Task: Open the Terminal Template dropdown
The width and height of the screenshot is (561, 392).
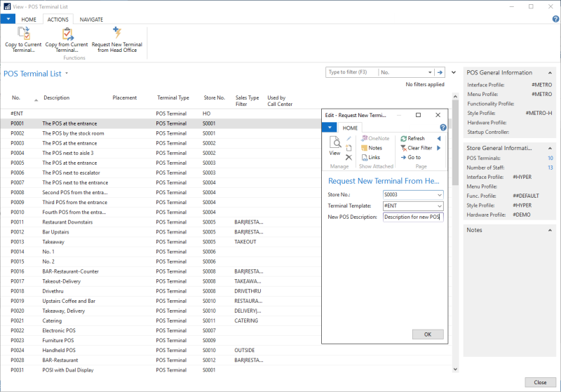Action: 439,205
